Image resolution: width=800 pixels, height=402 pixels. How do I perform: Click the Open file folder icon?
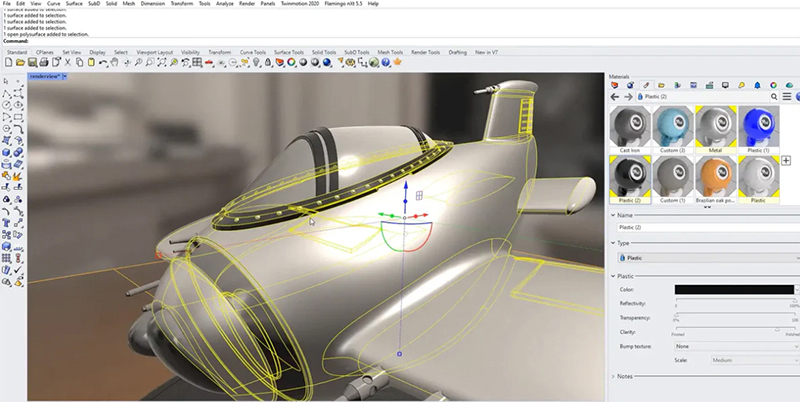(x=18, y=63)
